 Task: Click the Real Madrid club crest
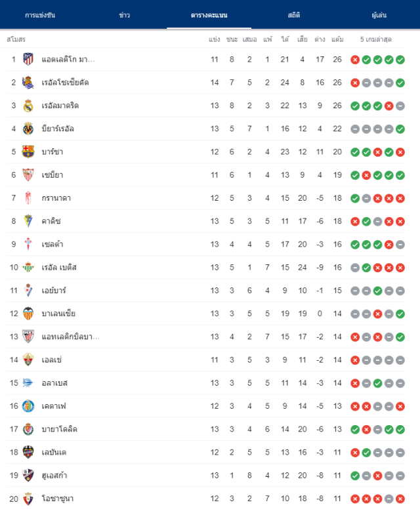tap(28, 106)
